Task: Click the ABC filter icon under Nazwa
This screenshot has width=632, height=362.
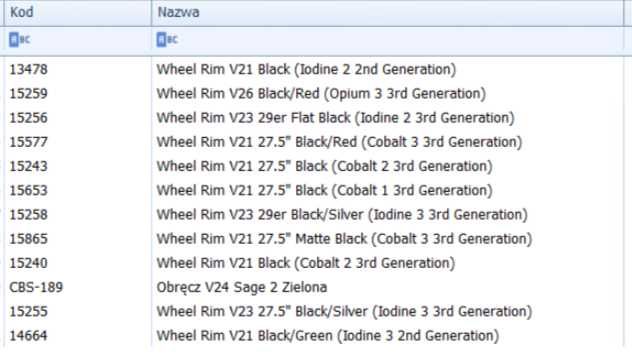Action: (167, 40)
